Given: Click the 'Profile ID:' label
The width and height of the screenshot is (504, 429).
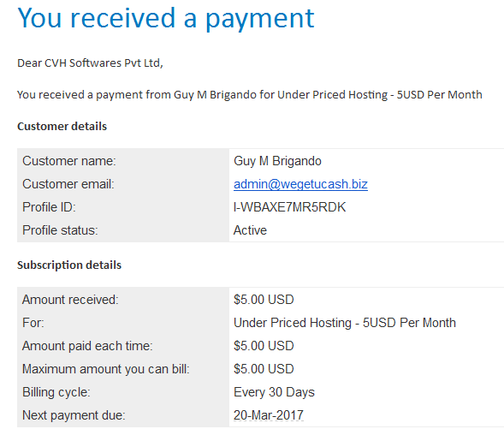Looking at the screenshot, I should [49, 207].
